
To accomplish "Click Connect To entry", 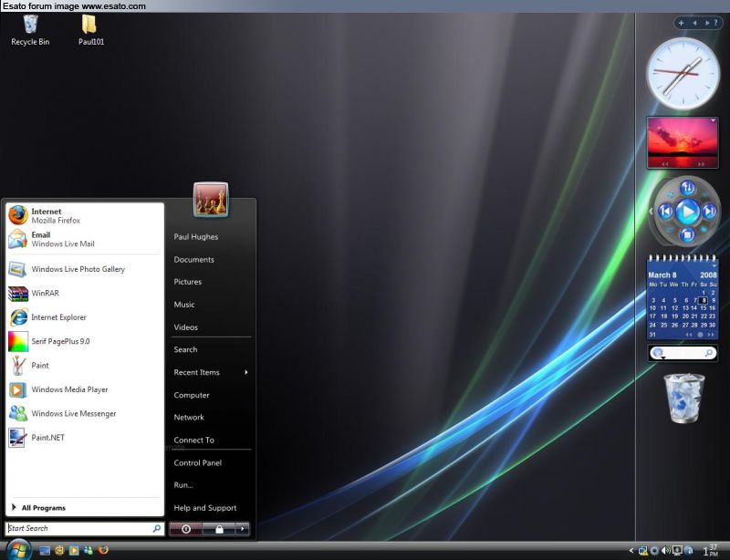I will (193, 441).
